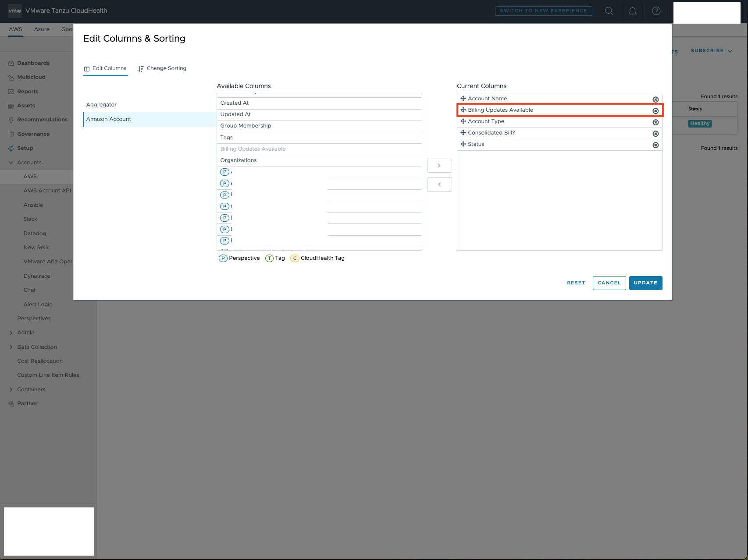Image resolution: width=748 pixels, height=560 pixels.
Task: Open the Subscribe dropdown
Action: 712,51
